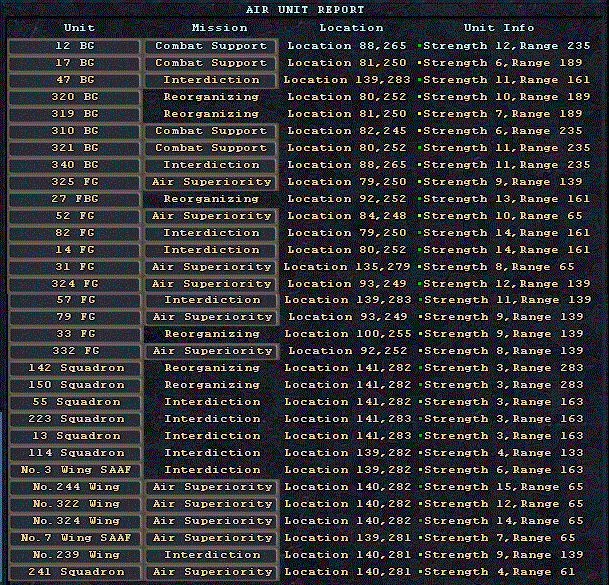Choose the 319 BG unit button

coord(74,114)
